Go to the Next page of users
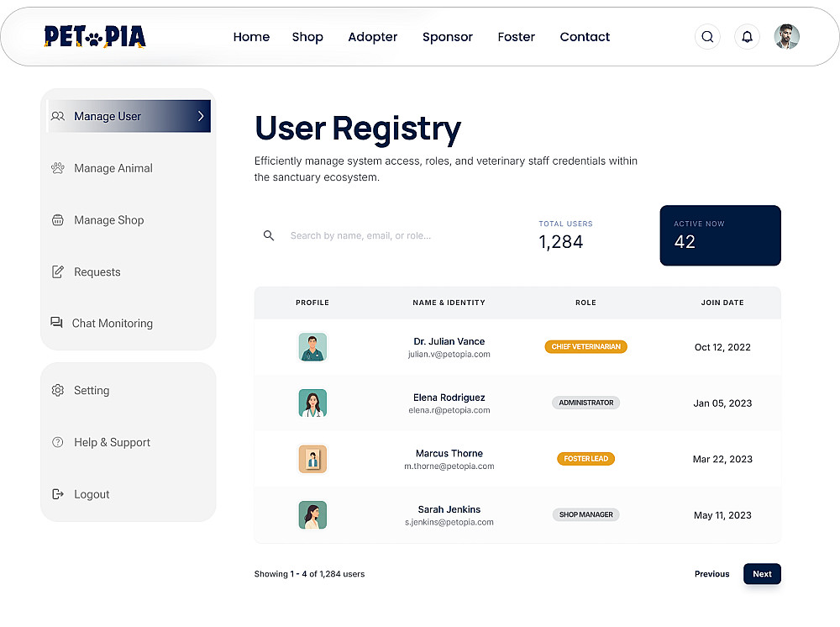The image size is (840, 627). point(762,574)
